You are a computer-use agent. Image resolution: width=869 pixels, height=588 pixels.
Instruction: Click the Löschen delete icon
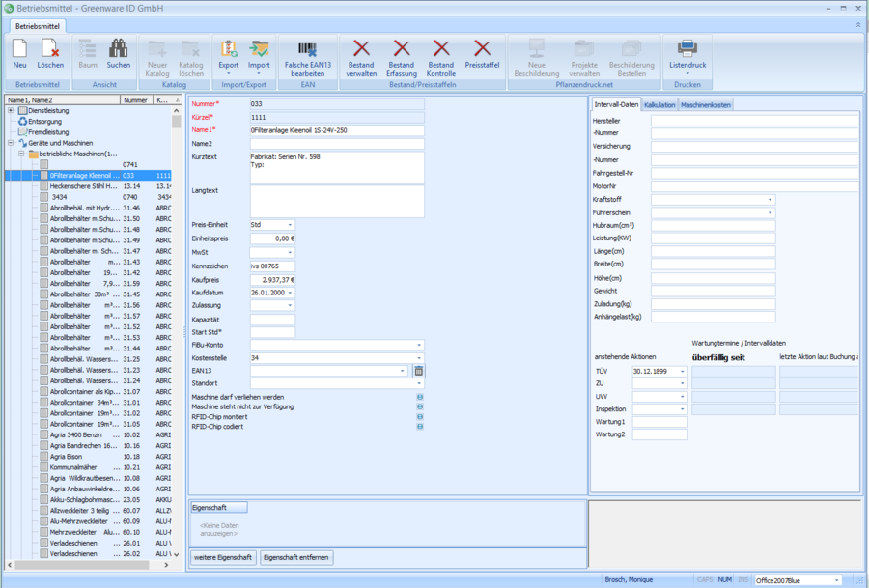[x=50, y=49]
